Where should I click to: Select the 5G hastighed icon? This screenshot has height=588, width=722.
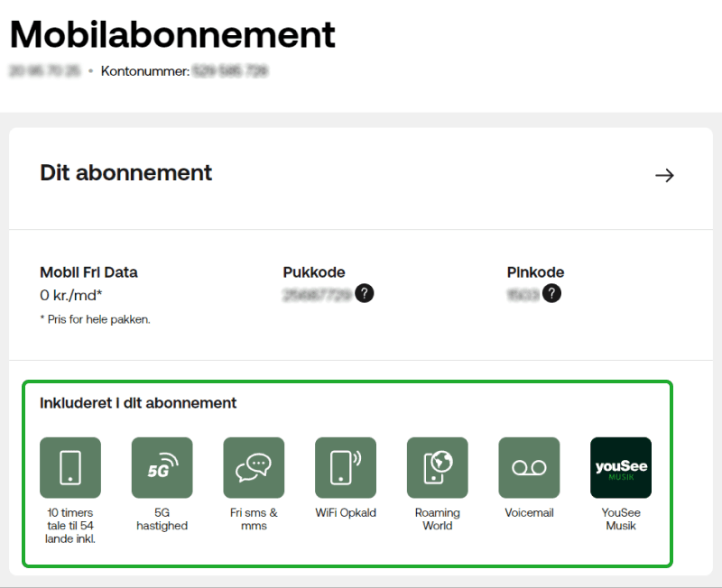pos(162,467)
